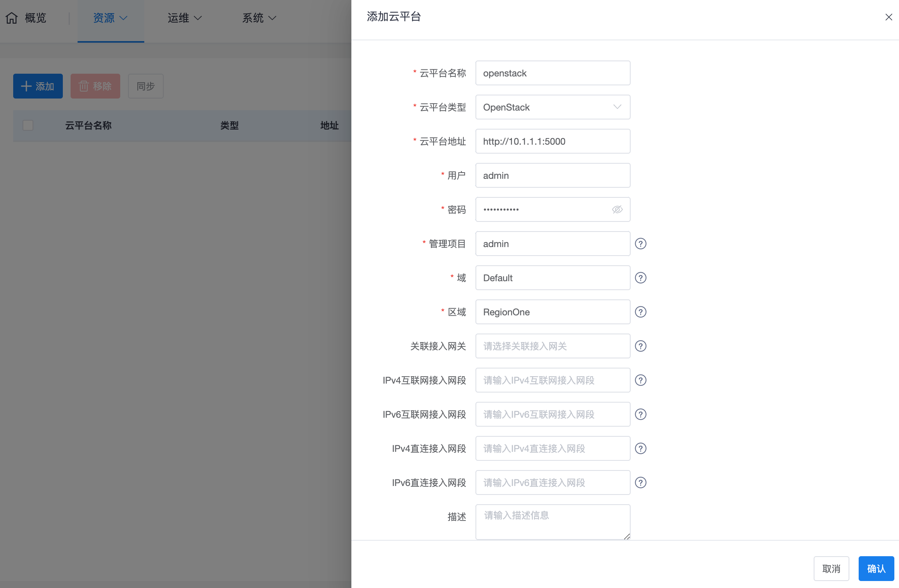Open help icon beside IPv4互联网接入网段 field
The image size is (899, 588).
tap(640, 380)
